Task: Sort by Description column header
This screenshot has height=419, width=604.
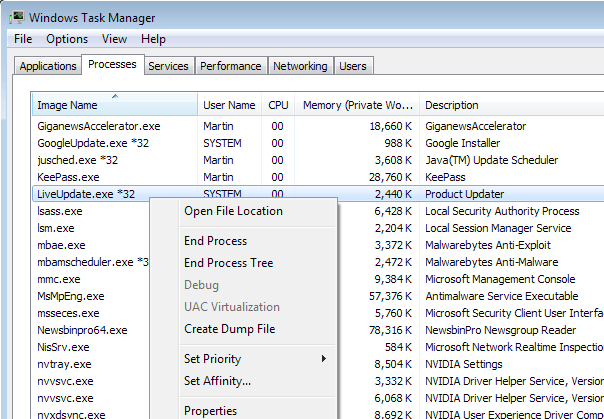Action: point(512,104)
